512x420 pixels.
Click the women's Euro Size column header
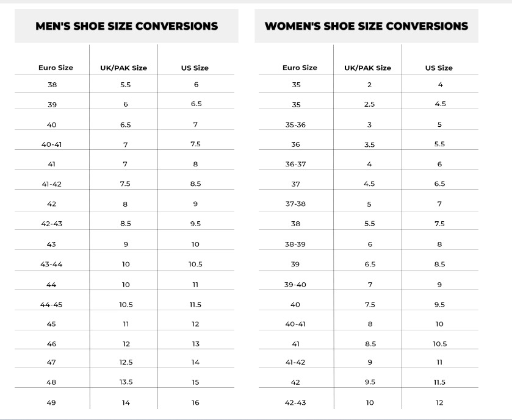tap(300, 68)
